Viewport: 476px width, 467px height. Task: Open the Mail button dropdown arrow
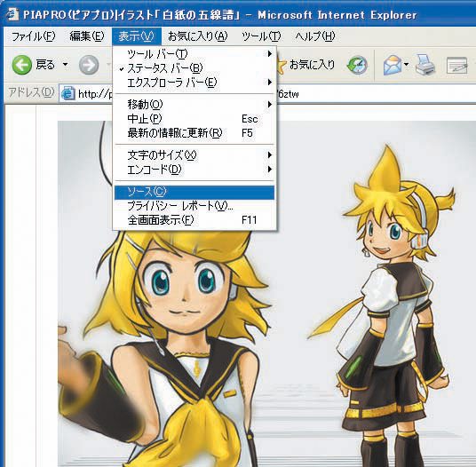(407, 64)
